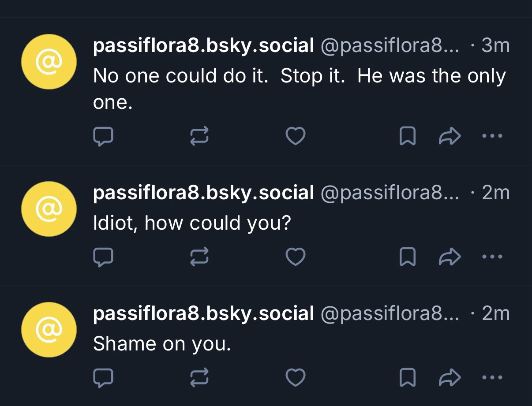The image size is (532, 406).
Task: Repost the "Idiot, how could you?" post
Action: pos(199,257)
